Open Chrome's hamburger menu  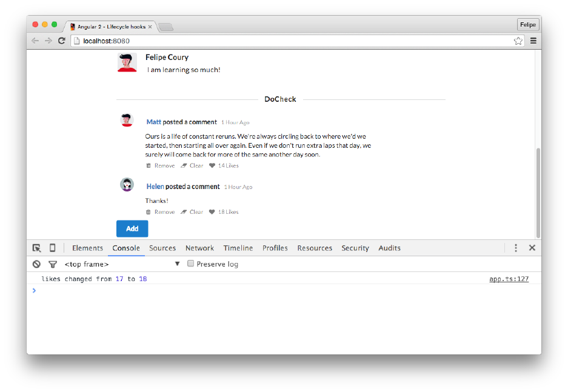(x=533, y=41)
